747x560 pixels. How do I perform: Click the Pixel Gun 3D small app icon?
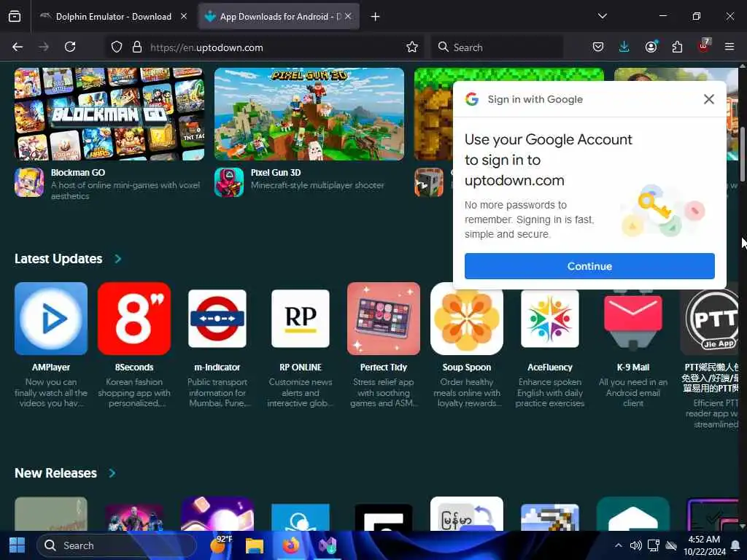click(229, 182)
